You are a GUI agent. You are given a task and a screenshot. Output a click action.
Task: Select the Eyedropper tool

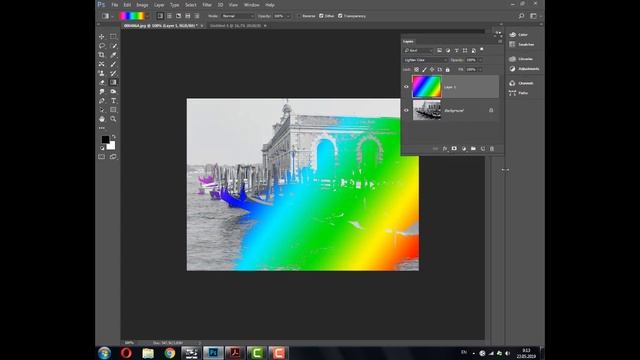[113, 55]
